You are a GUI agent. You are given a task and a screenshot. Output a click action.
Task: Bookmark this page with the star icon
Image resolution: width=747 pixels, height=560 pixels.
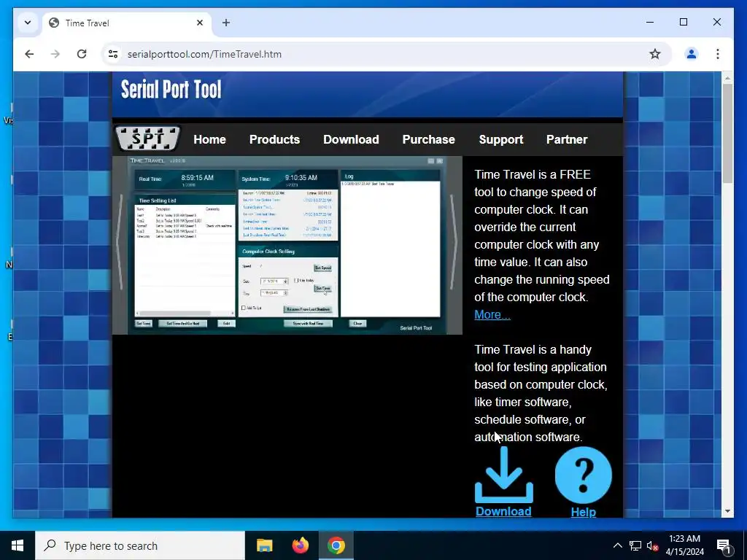pos(655,54)
